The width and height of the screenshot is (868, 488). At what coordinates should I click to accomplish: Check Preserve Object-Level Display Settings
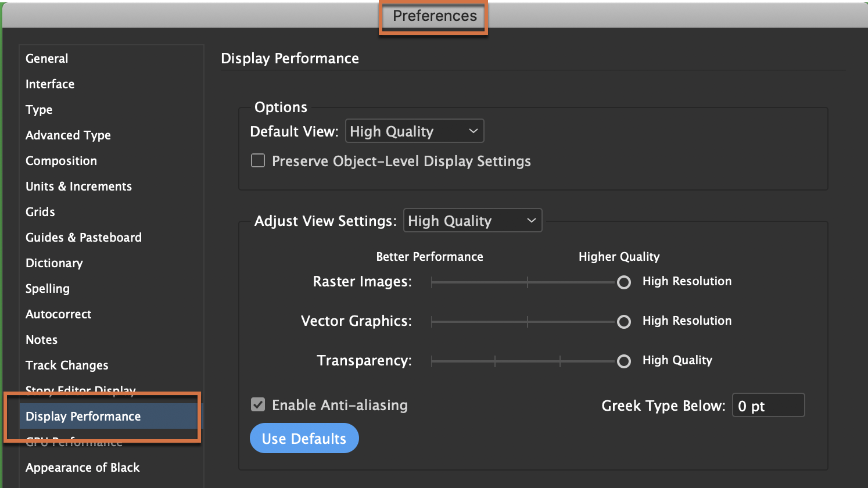click(x=258, y=161)
